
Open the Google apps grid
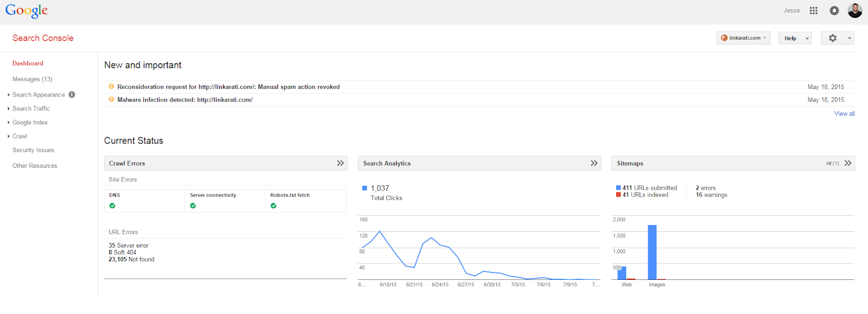pyautogui.click(x=813, y=10)
